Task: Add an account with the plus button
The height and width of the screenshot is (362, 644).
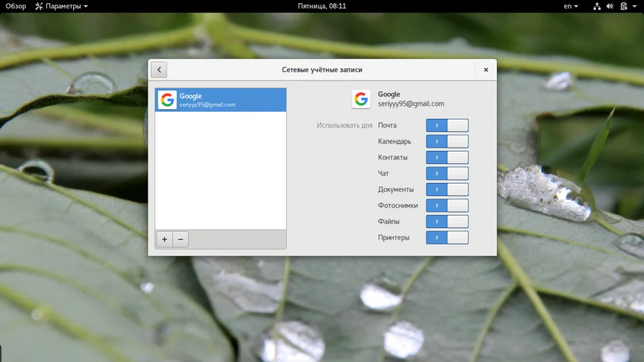Action: coord(164,239)
